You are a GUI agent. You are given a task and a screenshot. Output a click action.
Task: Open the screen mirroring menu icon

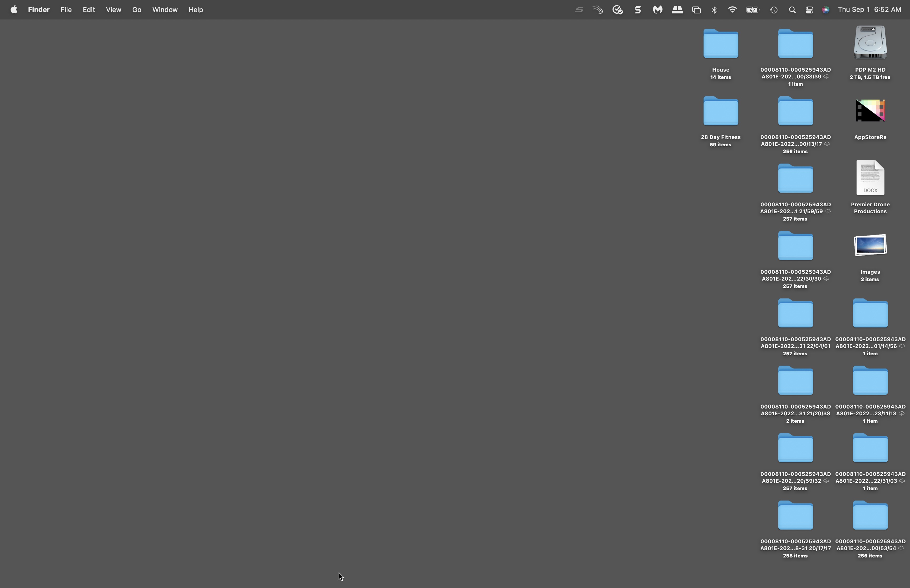point(696,10)
